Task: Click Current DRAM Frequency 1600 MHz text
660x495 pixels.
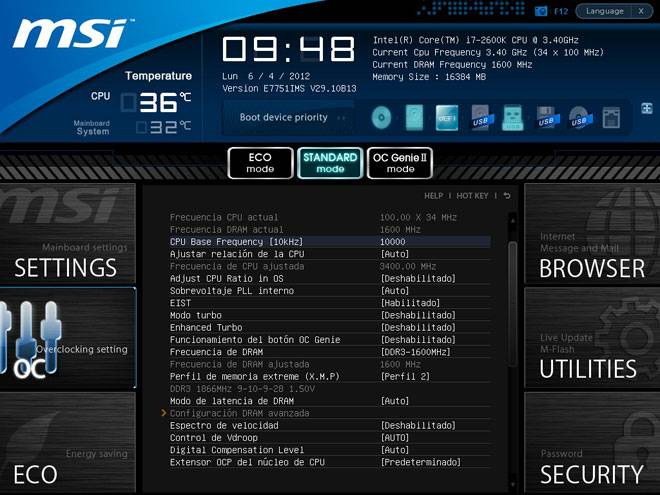Action: click(x=452, y=64)
